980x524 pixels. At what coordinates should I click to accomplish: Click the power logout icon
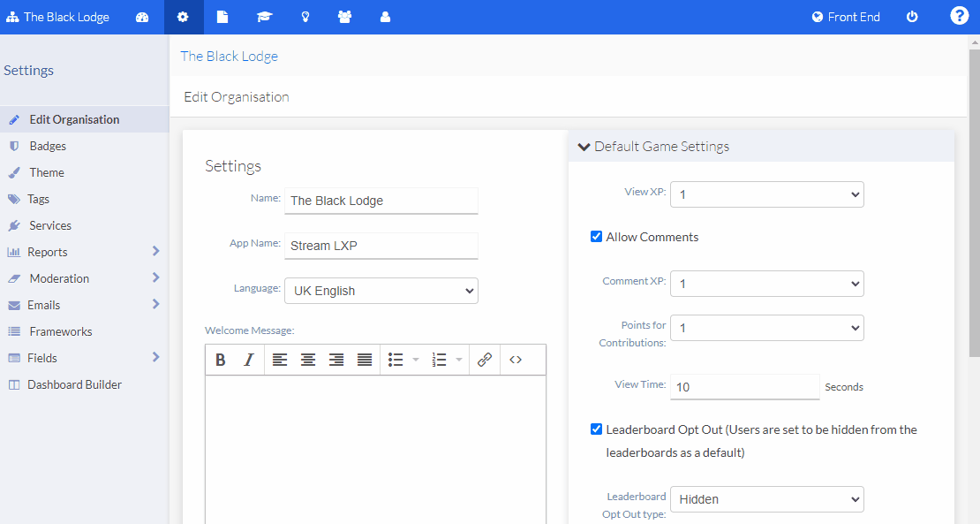(912, 17)
